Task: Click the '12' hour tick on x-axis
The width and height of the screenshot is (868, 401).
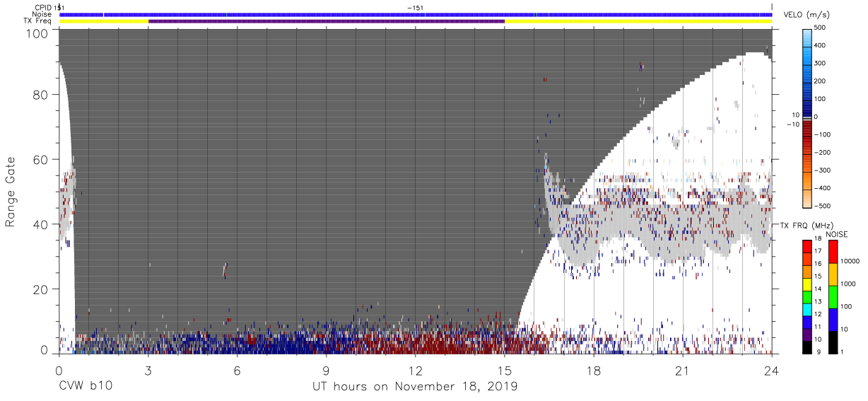Action: (x=416, y=371)
